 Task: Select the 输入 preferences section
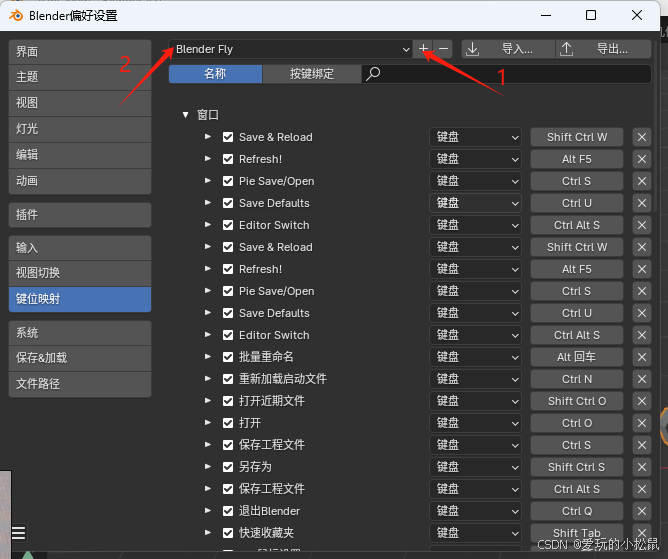80,248
